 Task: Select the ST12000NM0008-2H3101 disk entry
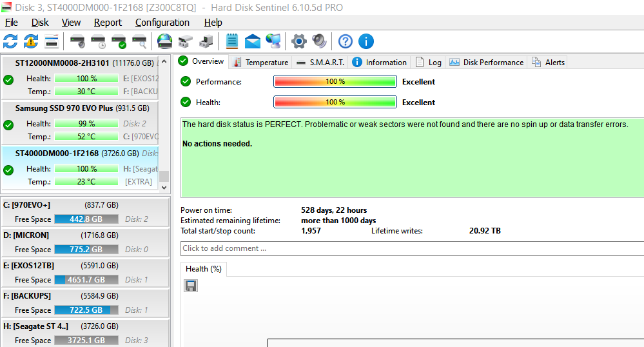80,77
